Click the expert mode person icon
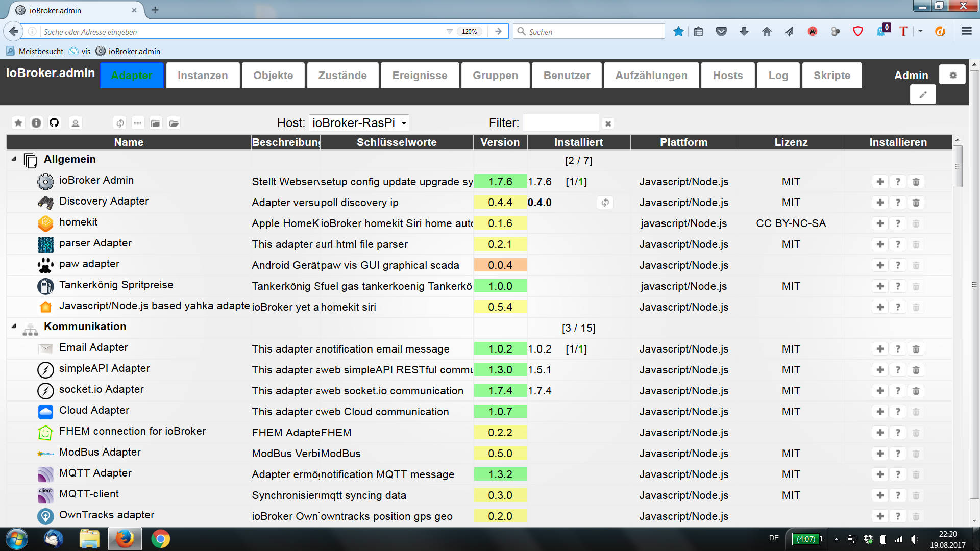 coord(76,123)
